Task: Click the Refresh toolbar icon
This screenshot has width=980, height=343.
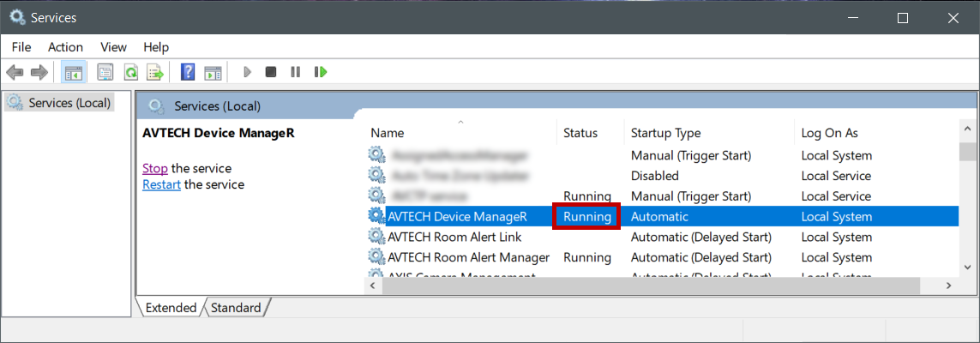Action: pos(130,72)
